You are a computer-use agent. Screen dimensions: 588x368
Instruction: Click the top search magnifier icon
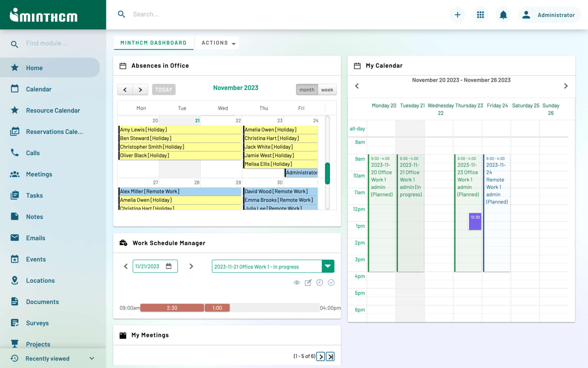pos(122,14)
